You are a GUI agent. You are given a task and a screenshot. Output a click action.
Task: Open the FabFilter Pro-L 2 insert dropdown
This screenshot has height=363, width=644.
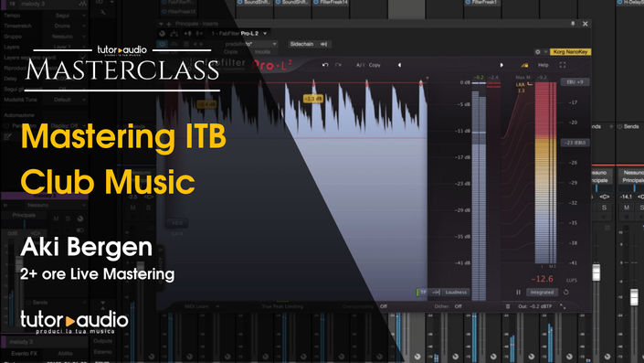(x=239, y=33)
